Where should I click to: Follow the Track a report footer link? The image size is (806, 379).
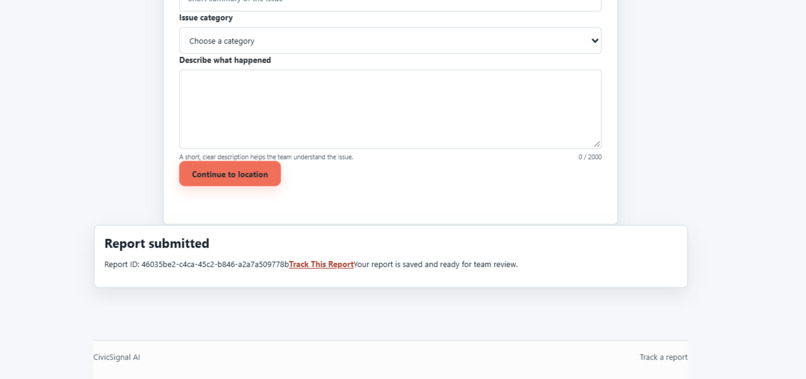coord(663,357)
